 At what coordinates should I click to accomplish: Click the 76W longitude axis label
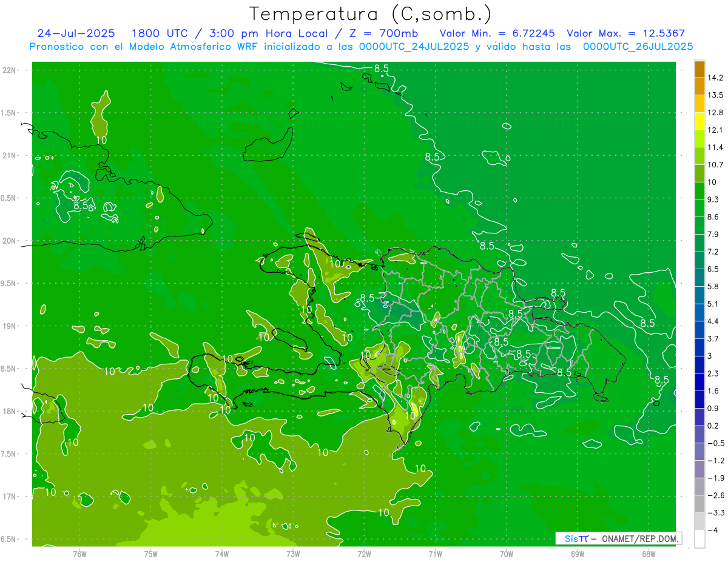[79, 554]
